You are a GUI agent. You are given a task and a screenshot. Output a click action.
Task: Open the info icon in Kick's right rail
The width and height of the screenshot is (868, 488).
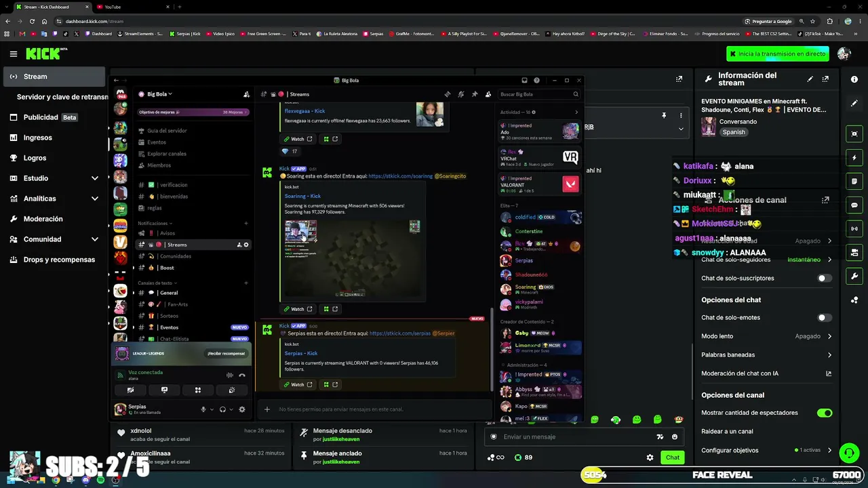click(854, 79)
